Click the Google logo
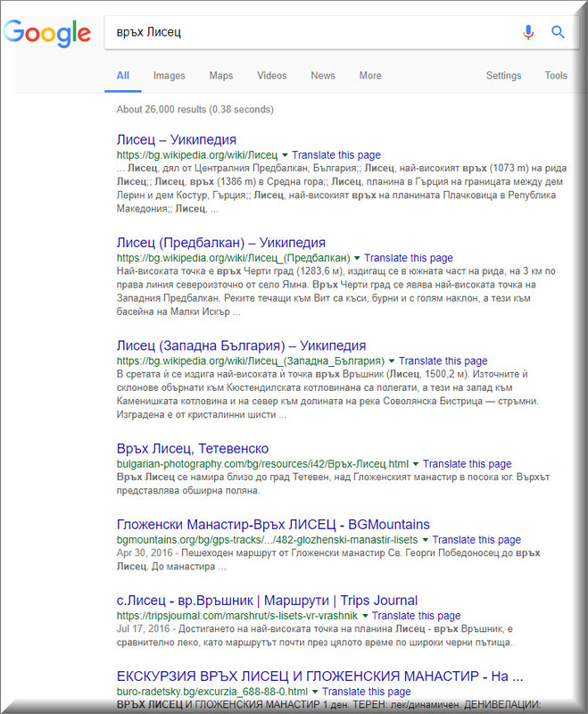The width and height of the screenshot is (588, 714). click(x=47, y=33)
